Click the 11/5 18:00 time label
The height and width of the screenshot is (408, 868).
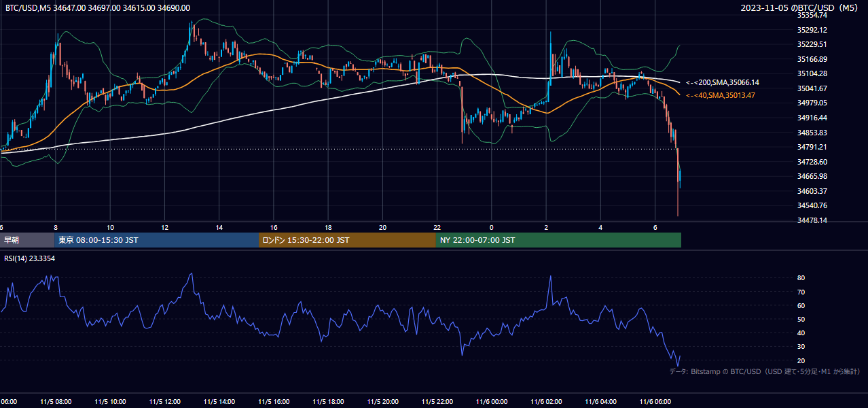[328, 402]
